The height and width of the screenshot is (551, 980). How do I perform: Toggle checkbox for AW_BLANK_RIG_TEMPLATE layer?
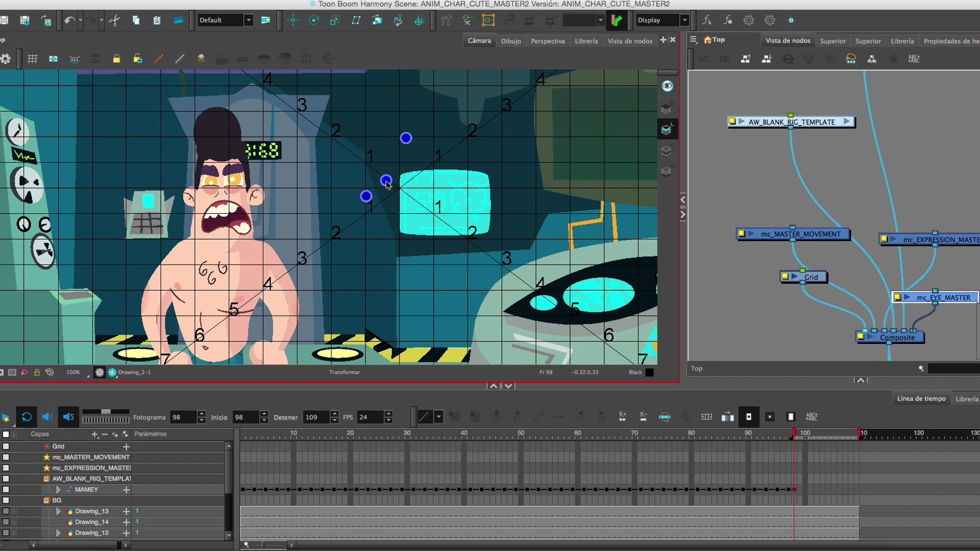6,479
